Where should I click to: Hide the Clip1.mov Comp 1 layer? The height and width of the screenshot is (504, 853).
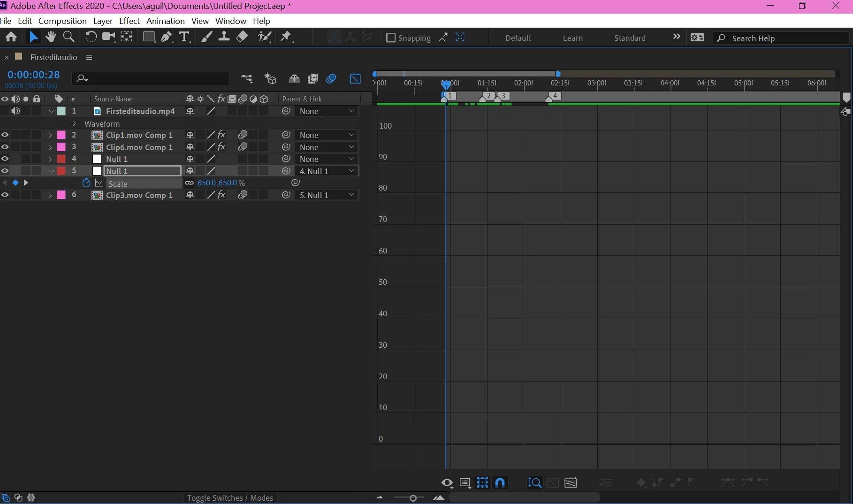click(x=5, y=135)
